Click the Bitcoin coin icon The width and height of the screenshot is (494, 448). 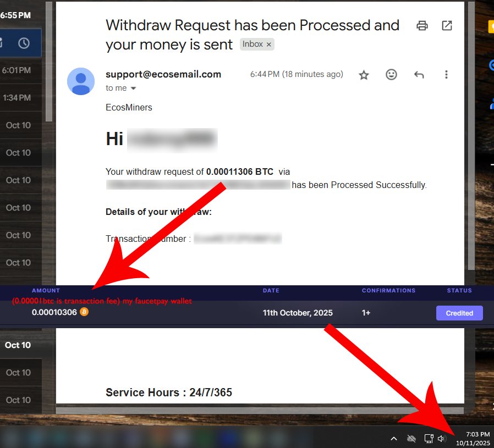[x=84, y=312]
